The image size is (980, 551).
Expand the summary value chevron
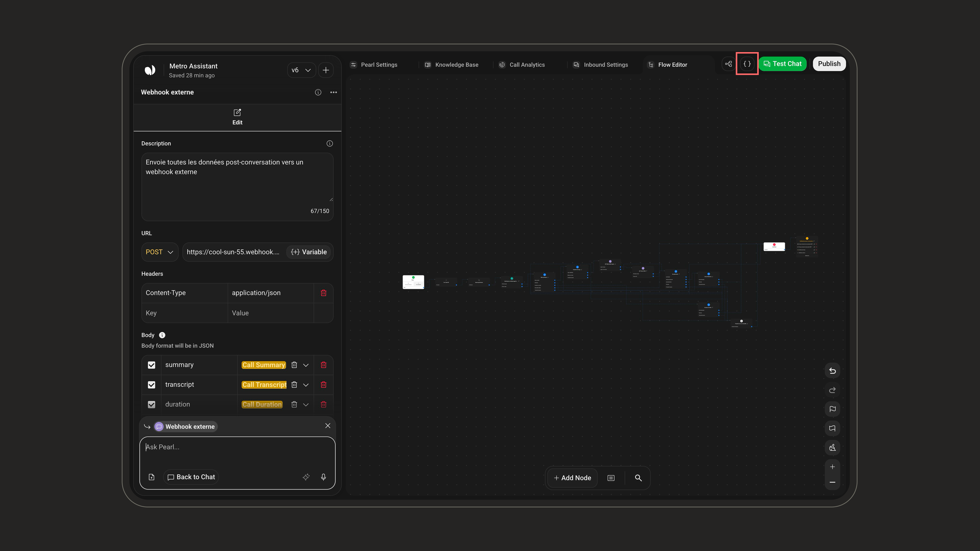pos(306,365)
